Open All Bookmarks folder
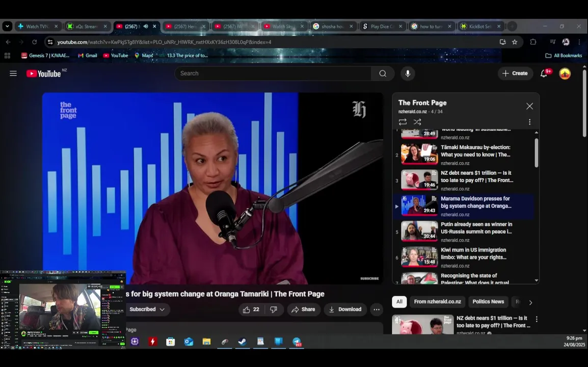This screenshot has height=367, width=588. [564, 56]
